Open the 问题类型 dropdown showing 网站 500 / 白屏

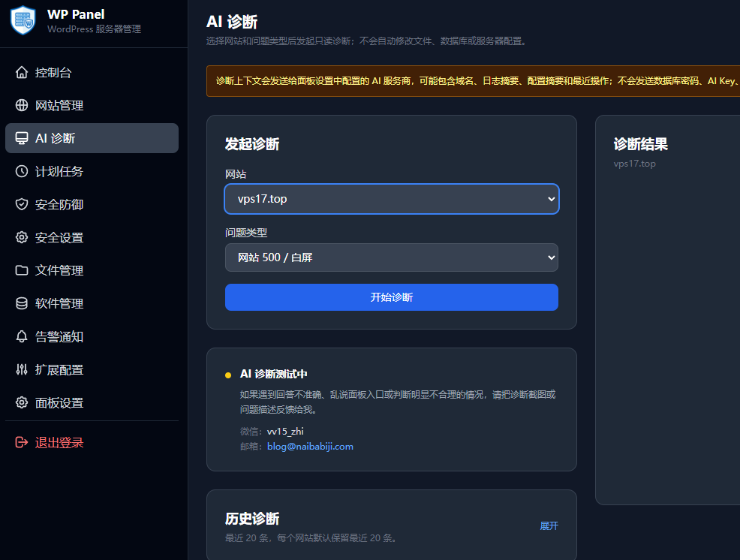[x=392, y=257]
